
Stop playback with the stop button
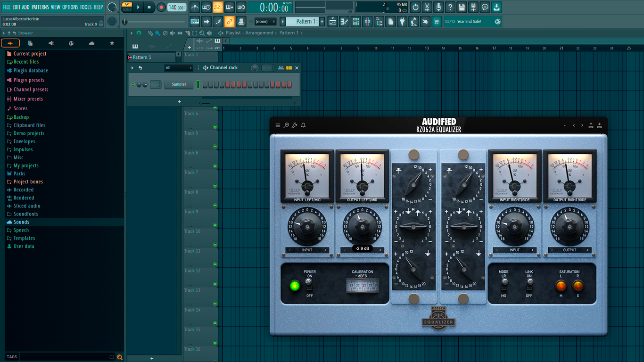coord(149,7)
